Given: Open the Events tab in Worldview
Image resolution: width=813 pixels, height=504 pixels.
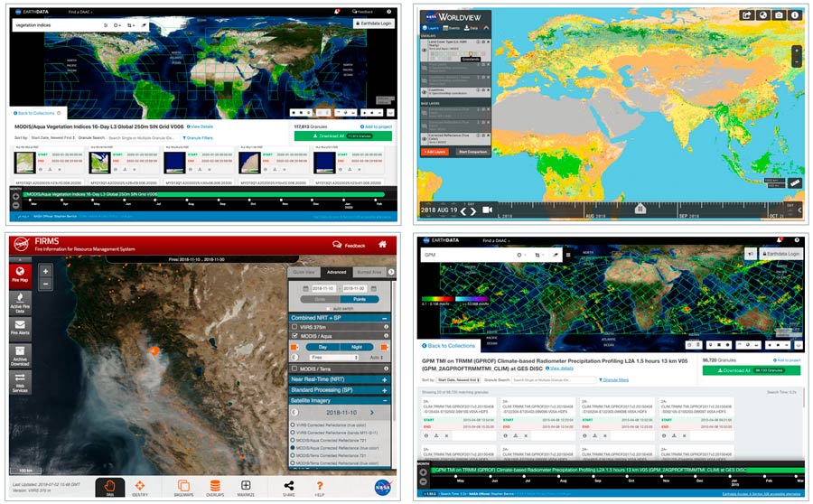Looking at the screenshot, I should 451,28.
